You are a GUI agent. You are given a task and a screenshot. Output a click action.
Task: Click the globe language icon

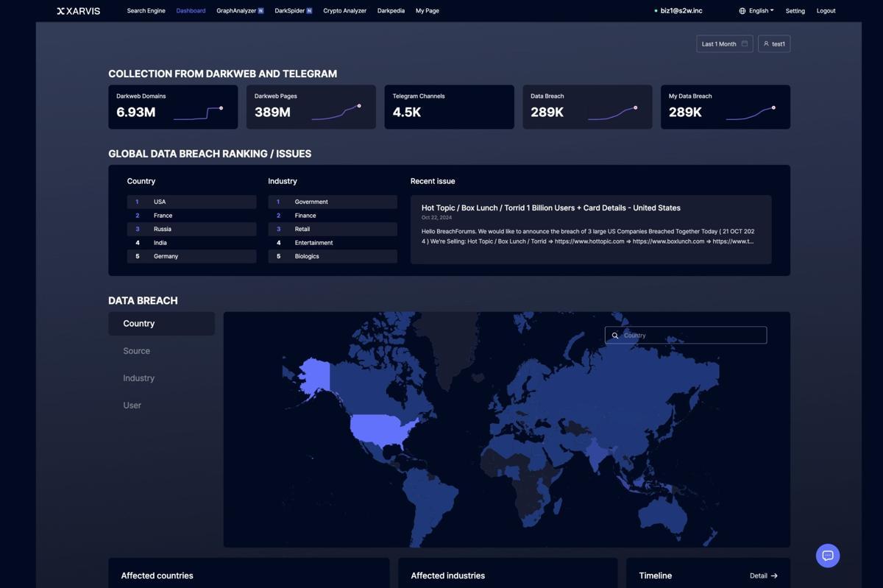coord(742,11)
